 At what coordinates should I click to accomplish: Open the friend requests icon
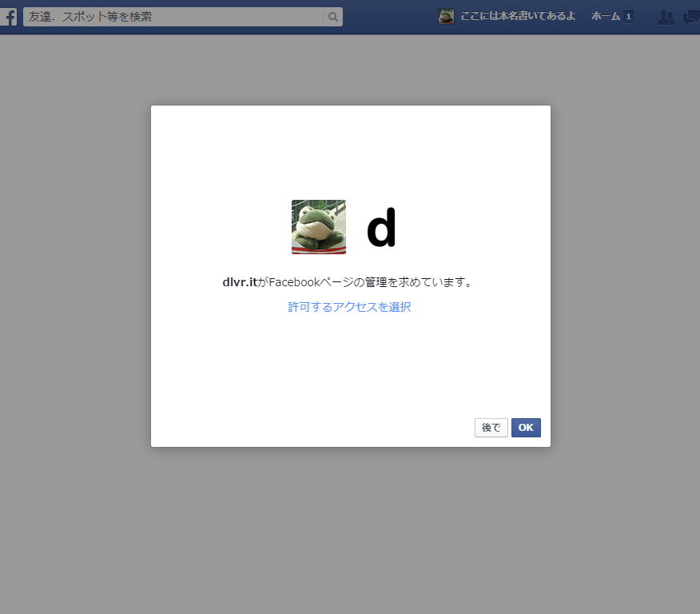coord(666,18)
